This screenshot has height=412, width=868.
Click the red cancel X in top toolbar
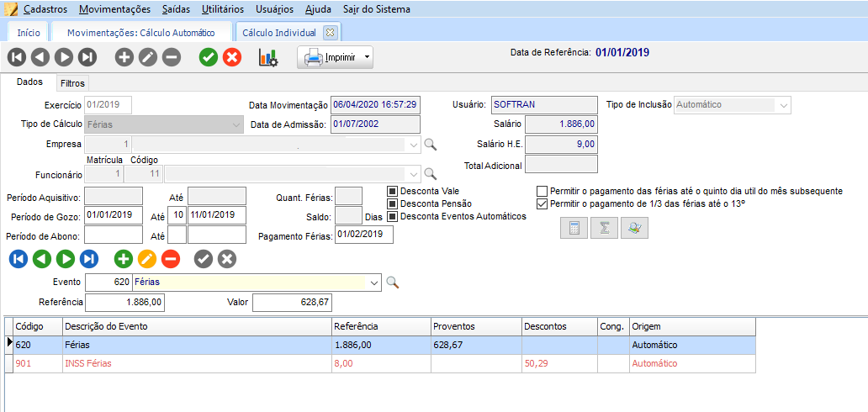click(232, 57)
